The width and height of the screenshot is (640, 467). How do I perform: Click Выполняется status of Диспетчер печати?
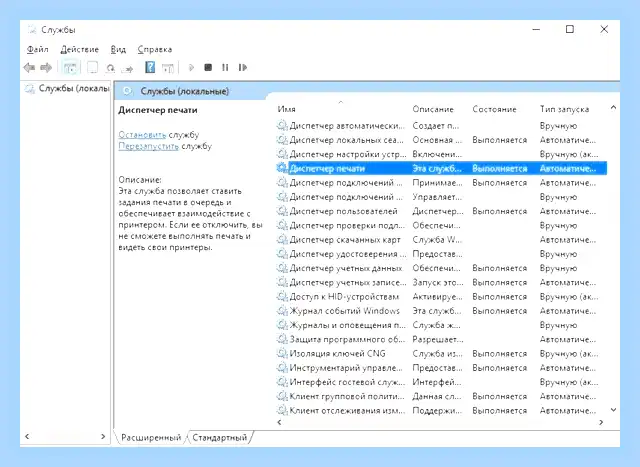(500, 168)
